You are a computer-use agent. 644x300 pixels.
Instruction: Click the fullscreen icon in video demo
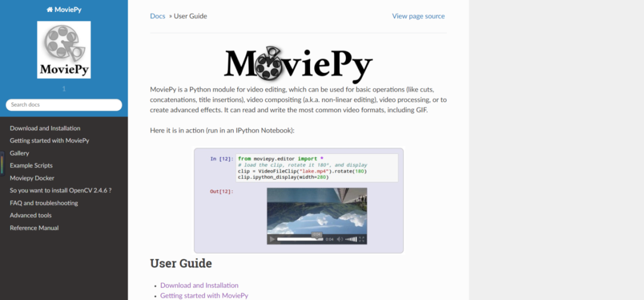[x=362, y=239]
